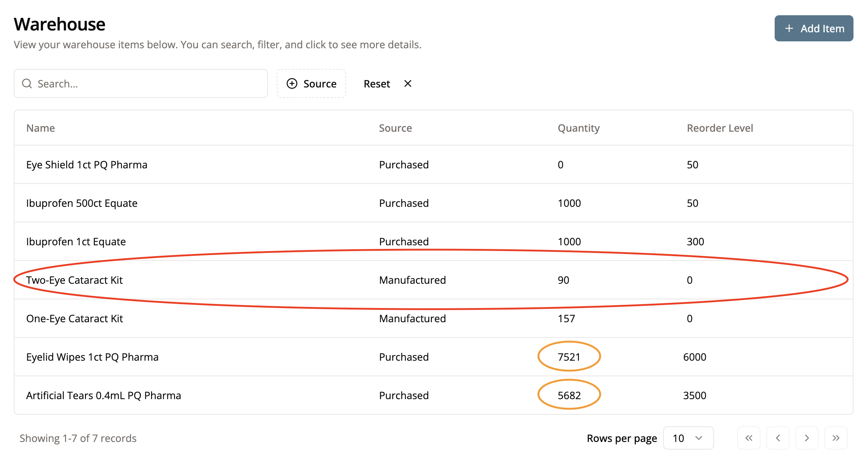
Task: Sort table by Quantity column header
Action: click(x=579, y=128)
